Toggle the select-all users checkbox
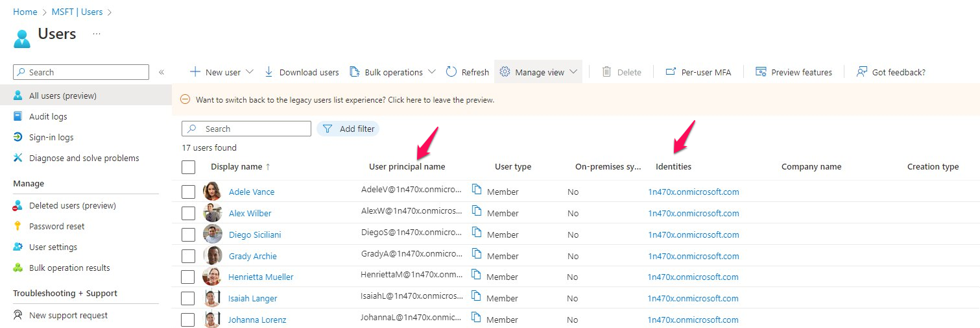This screenshot has width=980, height=328. (x=189, y=167)
